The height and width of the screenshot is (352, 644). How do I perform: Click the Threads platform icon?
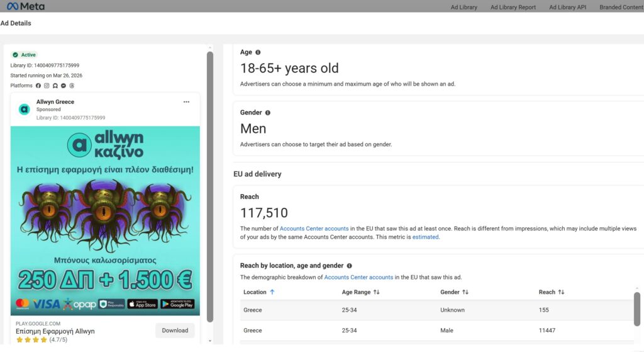[x=72, y=86]
